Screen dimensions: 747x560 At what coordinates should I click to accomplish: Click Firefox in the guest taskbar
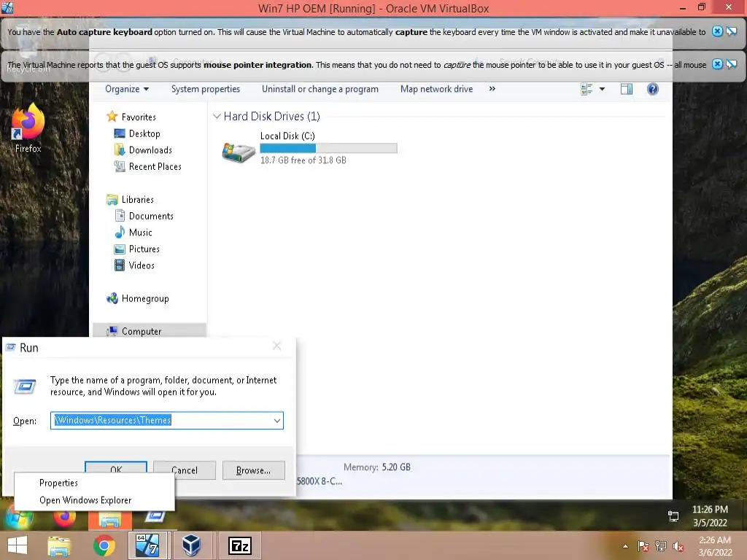65,518
